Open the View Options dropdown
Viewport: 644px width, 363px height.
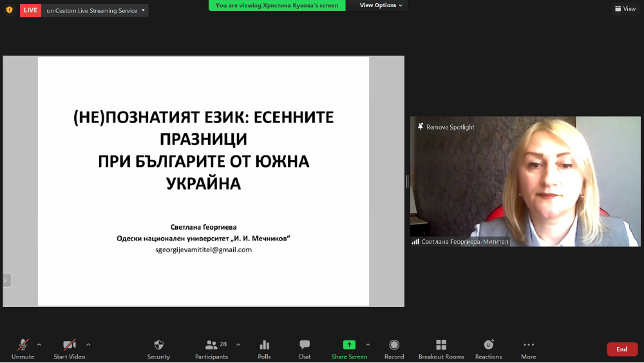tap(381, 6)
